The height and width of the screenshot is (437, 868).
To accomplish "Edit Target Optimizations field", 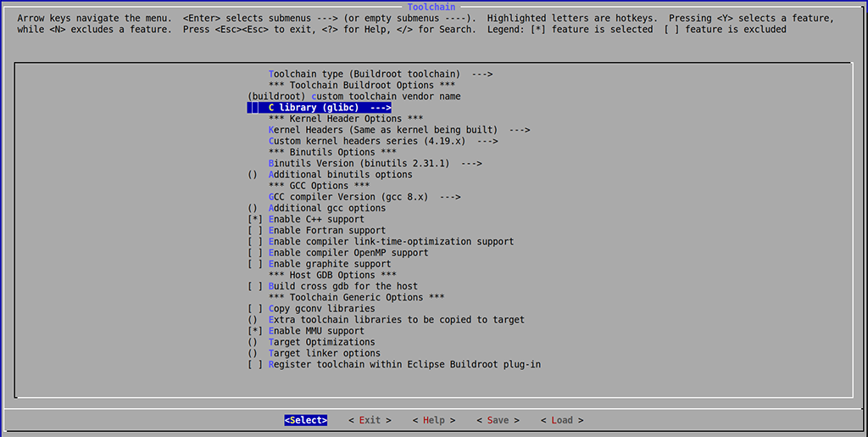I will [x=311, y=342].
